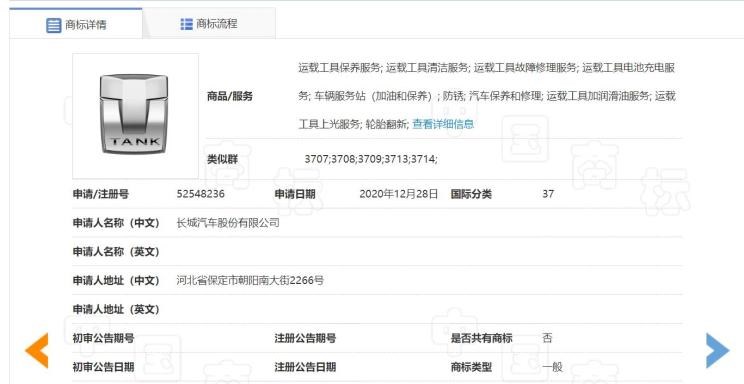Click the 是否共有商标 label
744x384 pixels.
click(482, 338)
